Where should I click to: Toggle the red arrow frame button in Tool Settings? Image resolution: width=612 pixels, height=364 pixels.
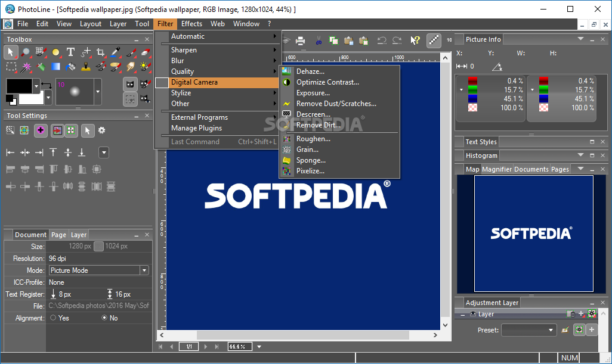(57, 130)
